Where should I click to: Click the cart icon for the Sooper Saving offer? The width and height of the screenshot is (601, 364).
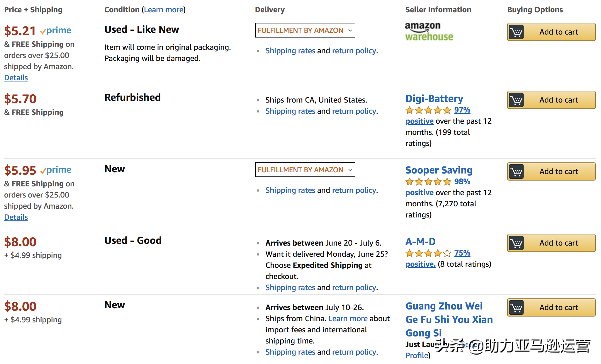[516, 171]
